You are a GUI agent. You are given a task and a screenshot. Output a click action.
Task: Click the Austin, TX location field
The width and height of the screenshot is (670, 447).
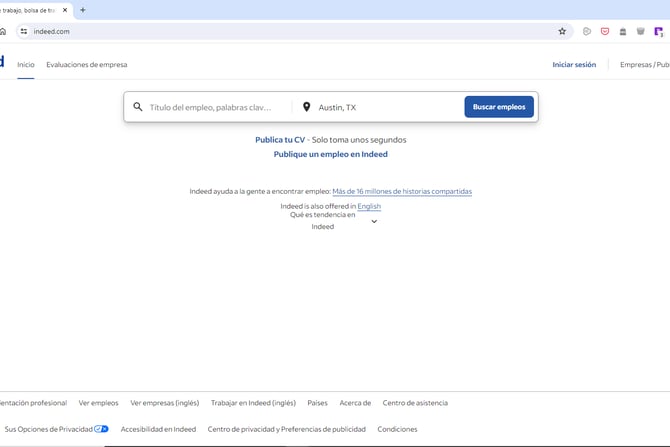tap(387, 107)
